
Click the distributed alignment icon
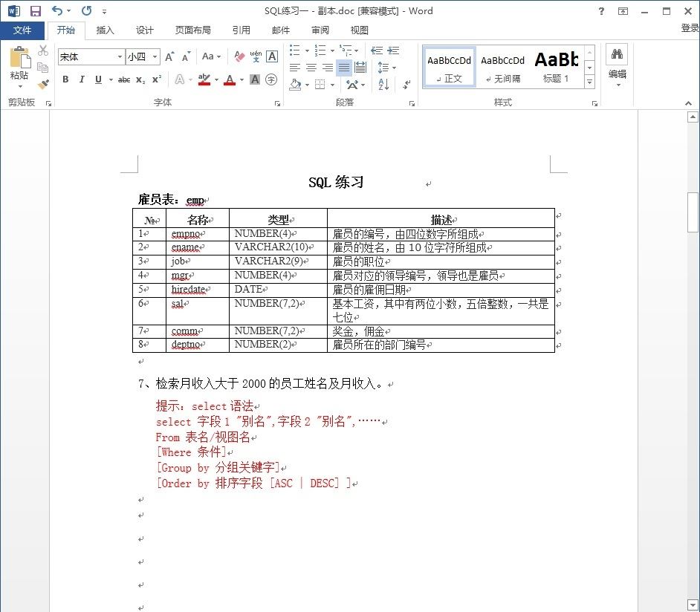click(x=360, y=68)
